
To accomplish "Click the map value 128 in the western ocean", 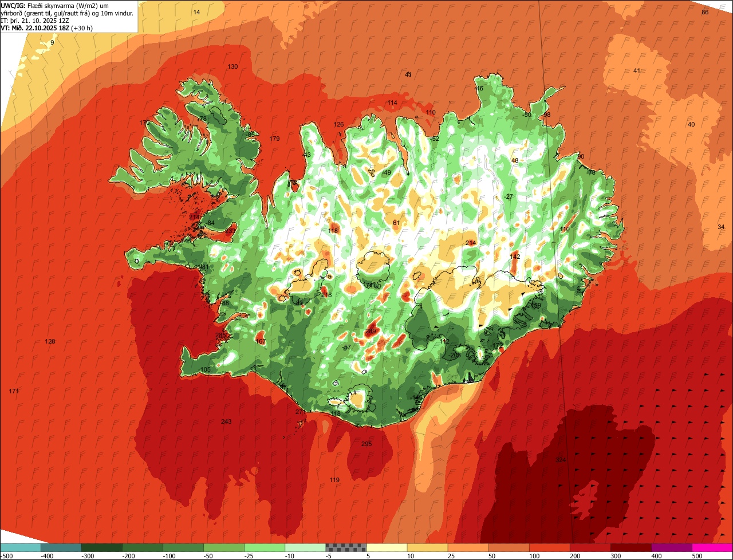I will 50,341.
